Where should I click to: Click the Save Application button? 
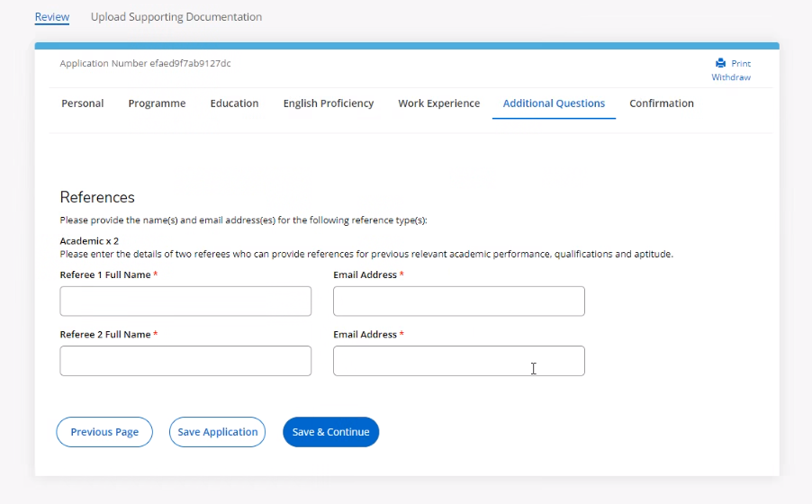217,432
